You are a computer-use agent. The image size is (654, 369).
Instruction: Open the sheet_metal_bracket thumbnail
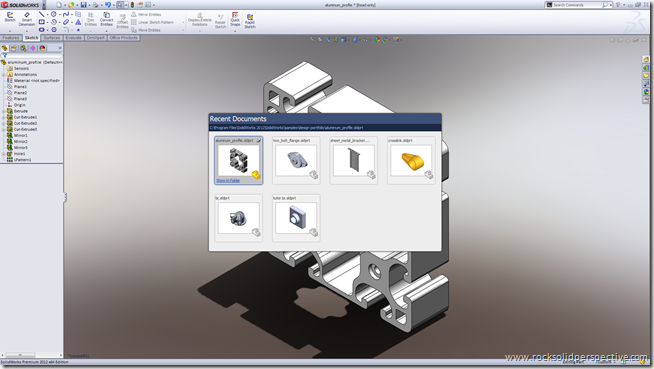coord(353,161)
